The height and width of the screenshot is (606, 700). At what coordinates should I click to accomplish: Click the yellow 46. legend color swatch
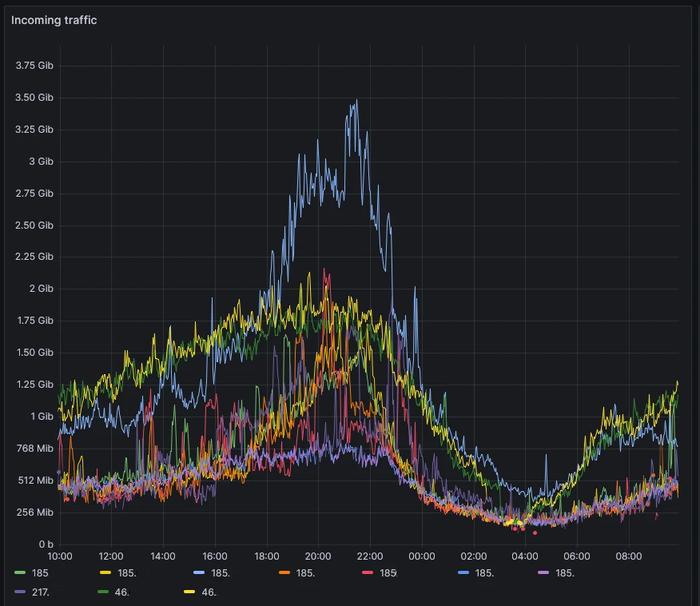[189, 592]
